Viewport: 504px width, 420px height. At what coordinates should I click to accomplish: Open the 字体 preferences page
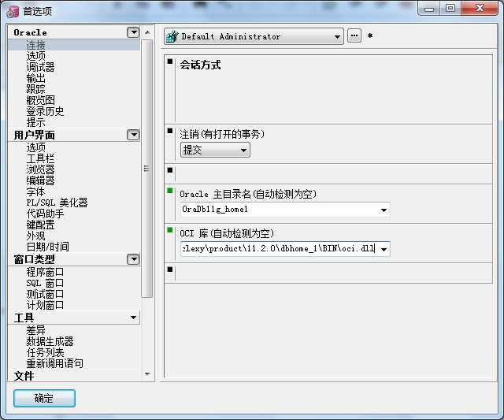pyautogui.click(x=35, y=191)
